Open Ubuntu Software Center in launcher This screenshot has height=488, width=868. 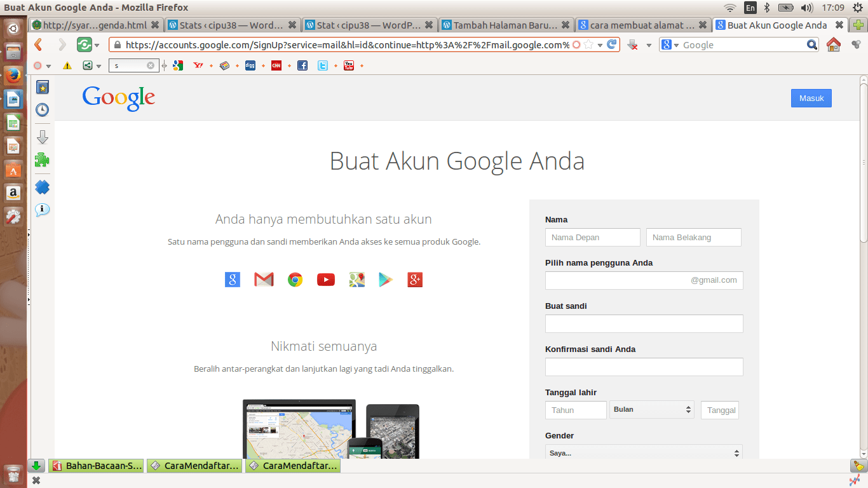click(13, 170)
